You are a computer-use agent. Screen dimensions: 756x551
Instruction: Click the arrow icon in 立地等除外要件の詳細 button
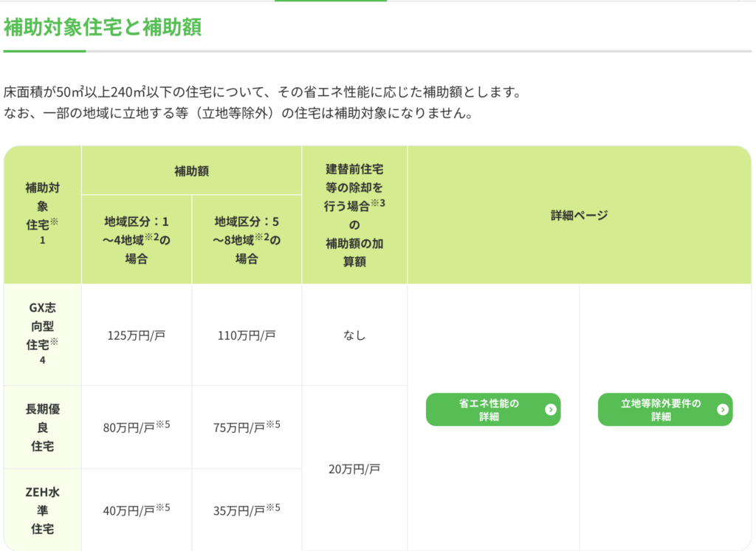pos(722,409)
